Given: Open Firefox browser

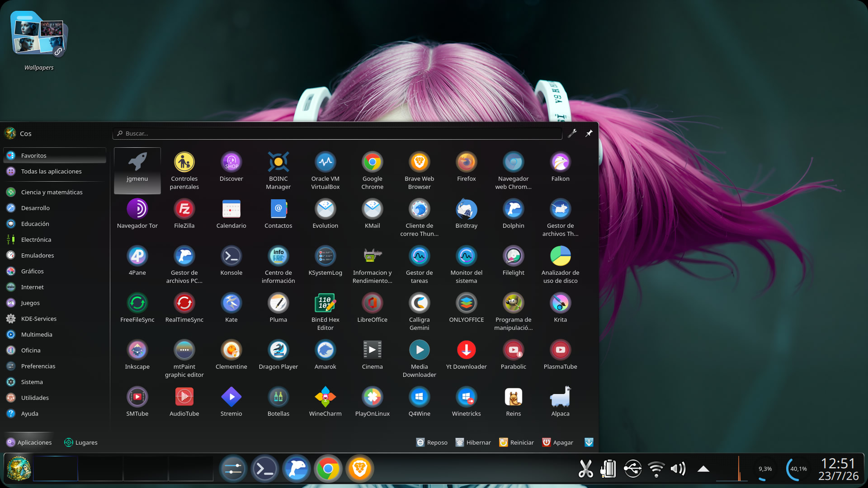Looking at the screenshot, I should (x=467, y=166).
